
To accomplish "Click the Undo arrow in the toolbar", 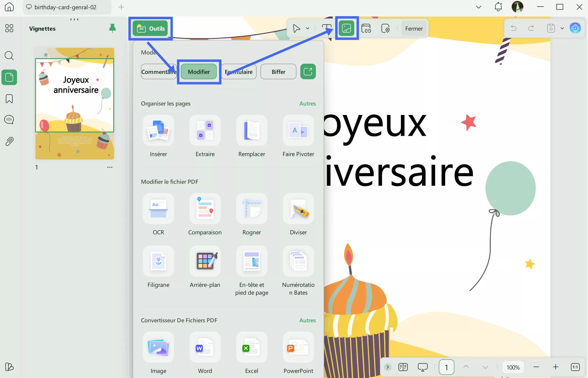I will point(514,28).
